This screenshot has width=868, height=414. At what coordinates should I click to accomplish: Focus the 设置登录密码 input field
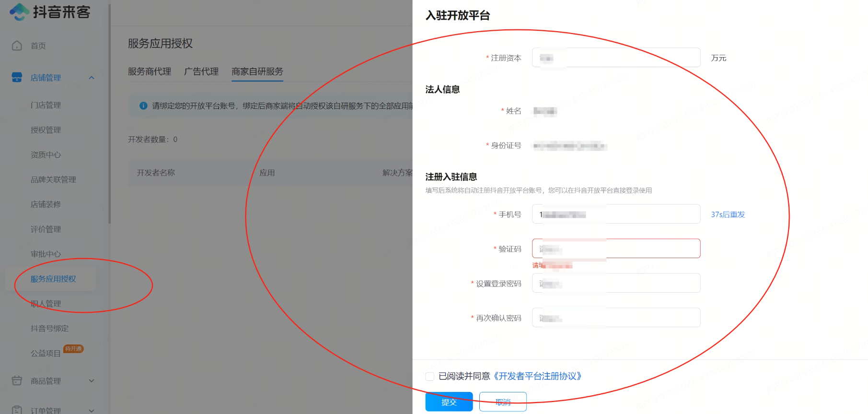tap(616, 283)
